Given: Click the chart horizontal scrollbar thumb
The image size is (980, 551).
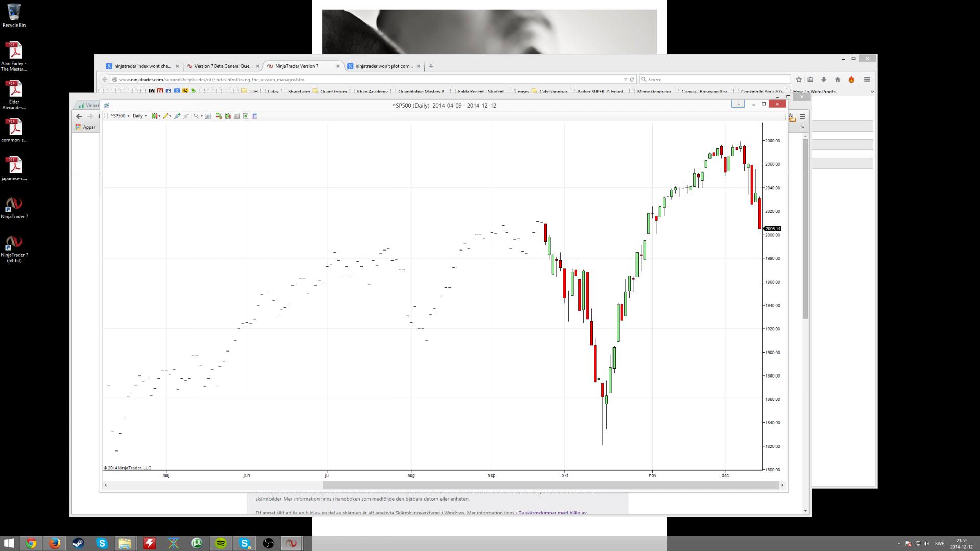Looking at the screenshot, I should click(550, 485).
